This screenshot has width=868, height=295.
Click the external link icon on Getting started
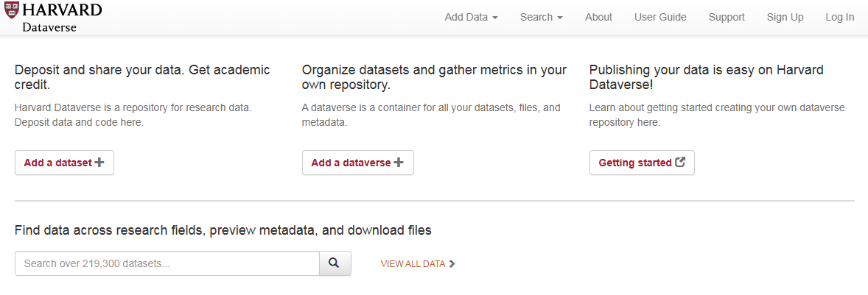coord(680,163)
